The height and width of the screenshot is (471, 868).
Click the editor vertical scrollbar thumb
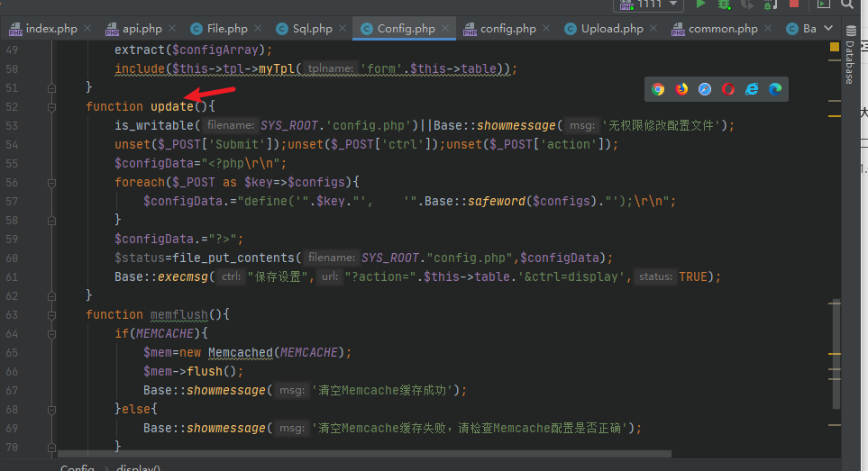(x=836, y=354)
